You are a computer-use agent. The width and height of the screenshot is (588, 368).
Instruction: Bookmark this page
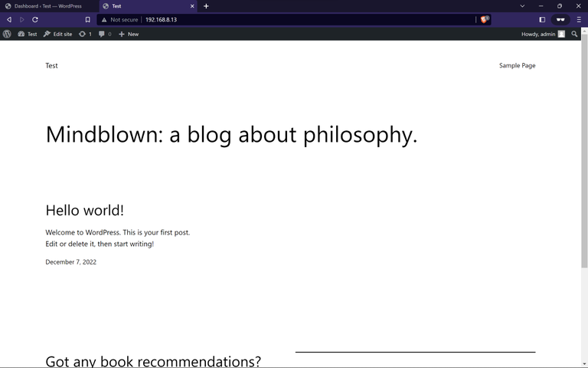pos(88,19)
